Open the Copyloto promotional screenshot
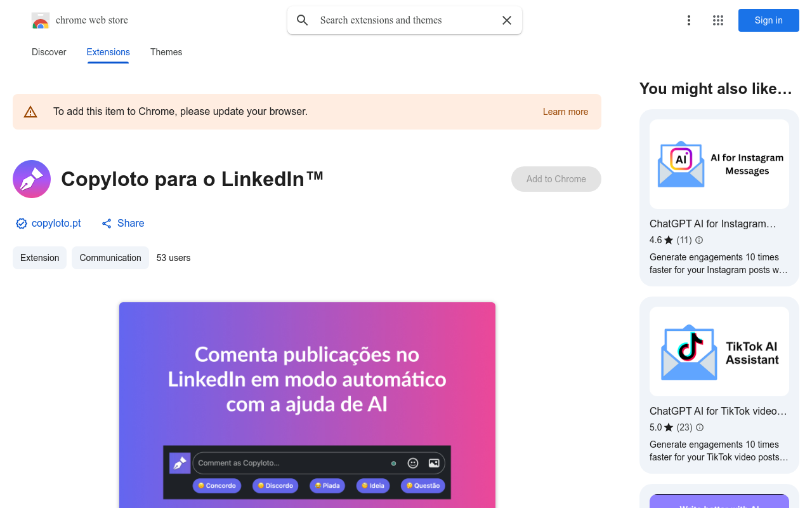812x508 pixels. [307, 404]
